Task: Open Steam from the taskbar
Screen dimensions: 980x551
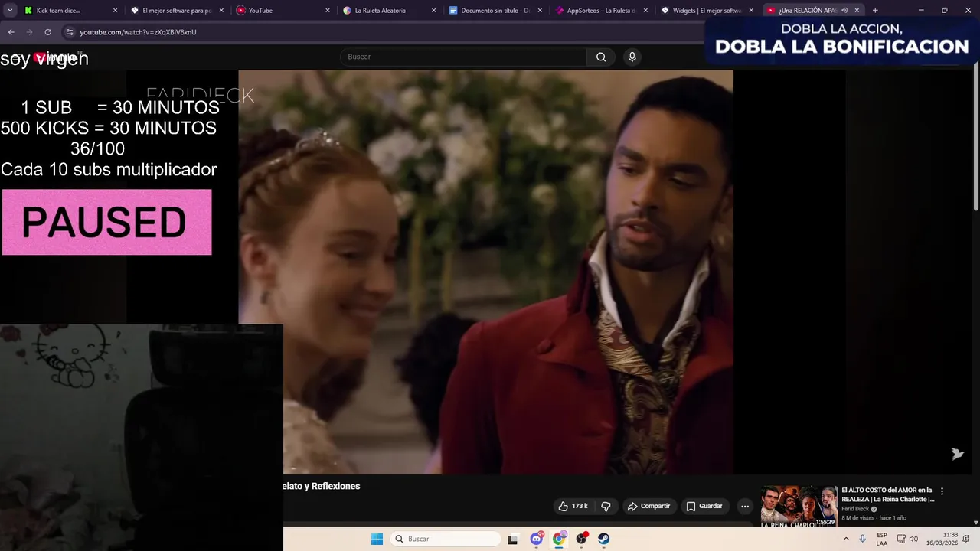Action: [603, 539]
